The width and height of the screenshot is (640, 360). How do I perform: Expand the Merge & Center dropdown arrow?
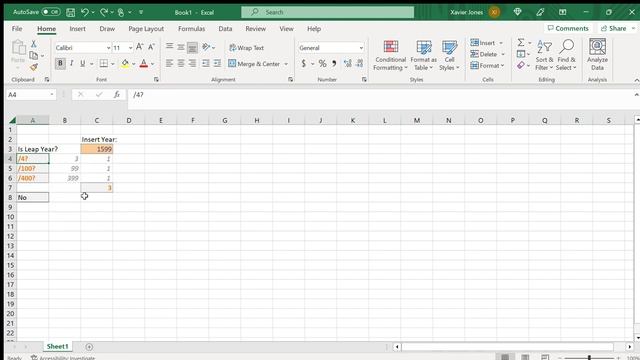(x=286, y=64)
